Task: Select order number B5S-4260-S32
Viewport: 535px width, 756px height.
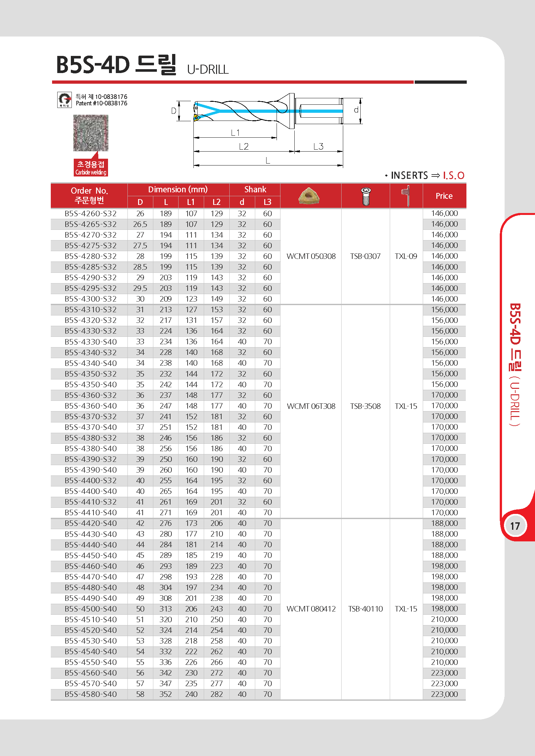Action: tap(91, 213)
